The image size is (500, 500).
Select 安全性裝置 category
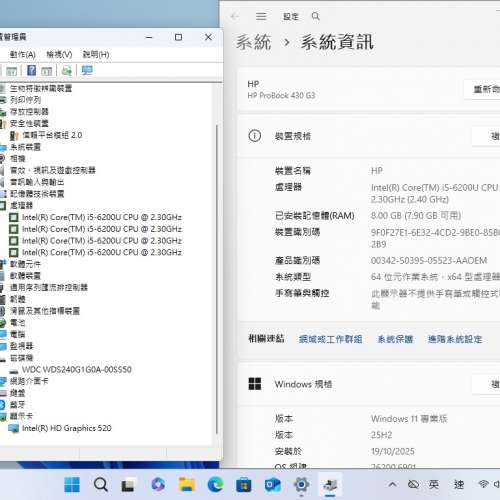pyautogui.click(x=29, y=123)
